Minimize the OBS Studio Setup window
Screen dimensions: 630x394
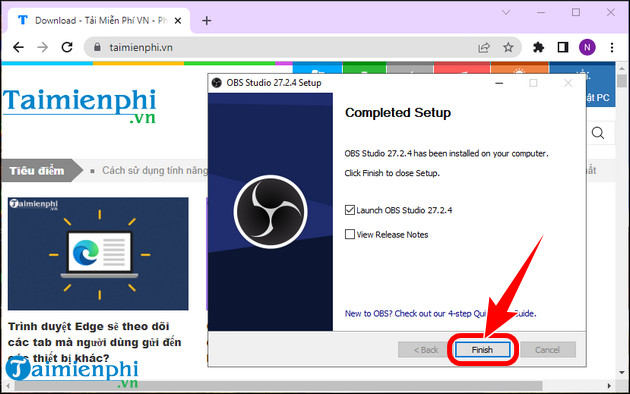tap(499, 83)
